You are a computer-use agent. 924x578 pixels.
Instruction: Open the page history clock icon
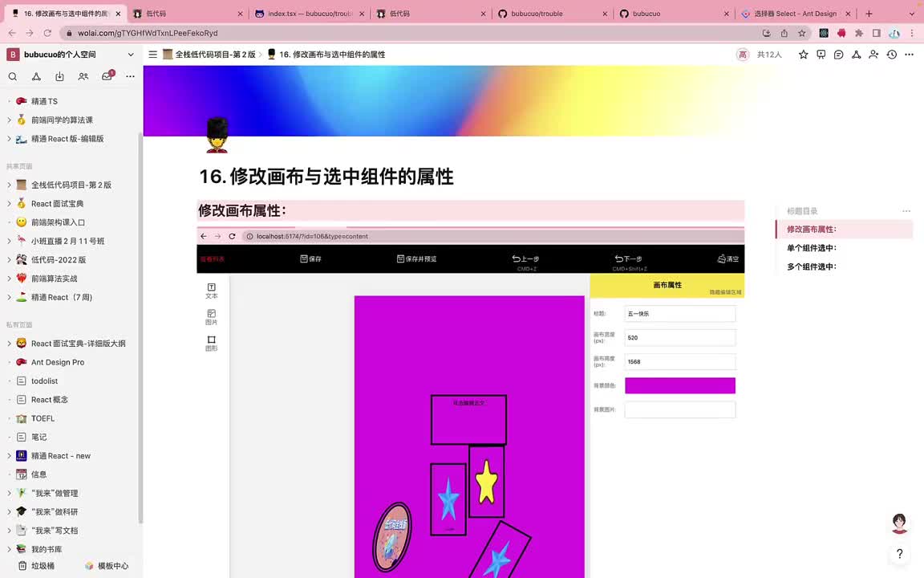(x=892, y=55)
